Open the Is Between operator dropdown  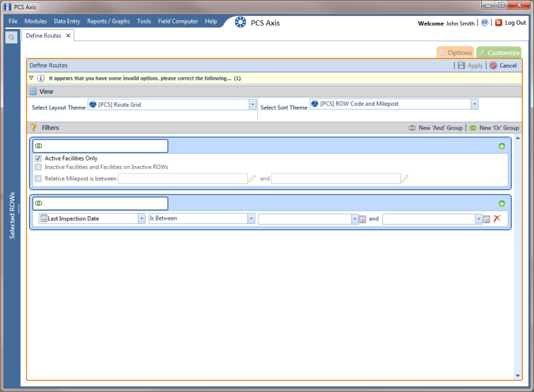tap(251, 218)
